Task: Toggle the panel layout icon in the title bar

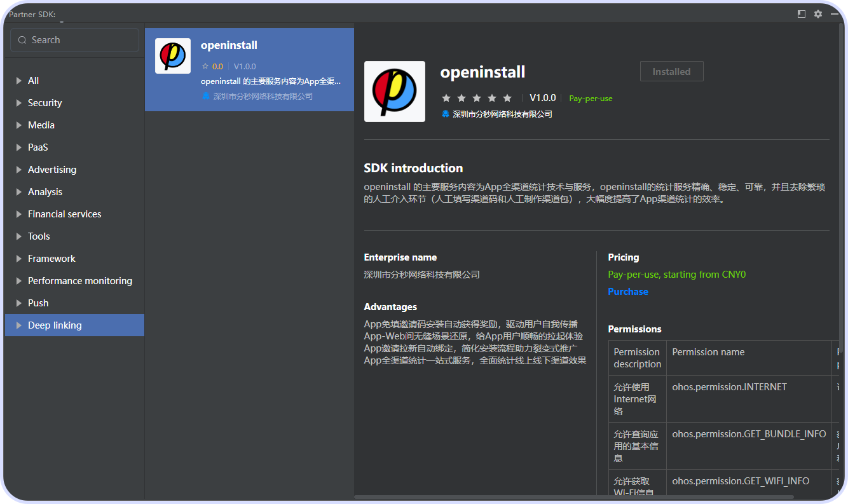Action: (802, 14)
